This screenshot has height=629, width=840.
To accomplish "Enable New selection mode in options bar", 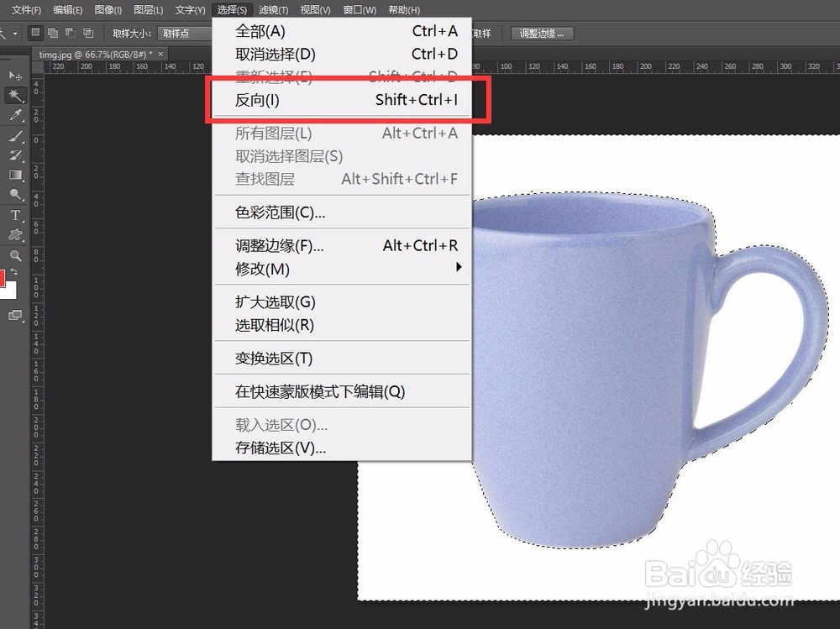I will 35,33.
